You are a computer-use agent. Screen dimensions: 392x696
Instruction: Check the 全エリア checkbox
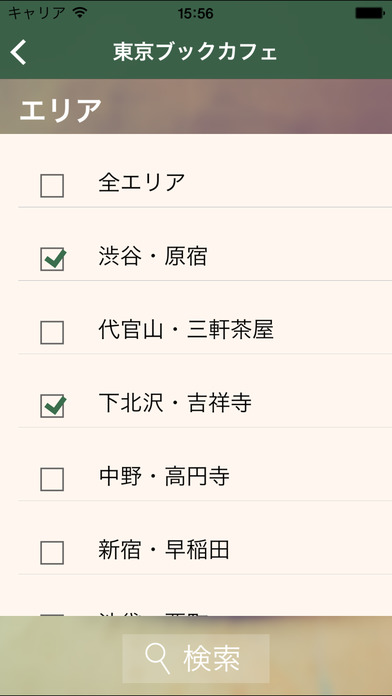[x=52, y=186]
